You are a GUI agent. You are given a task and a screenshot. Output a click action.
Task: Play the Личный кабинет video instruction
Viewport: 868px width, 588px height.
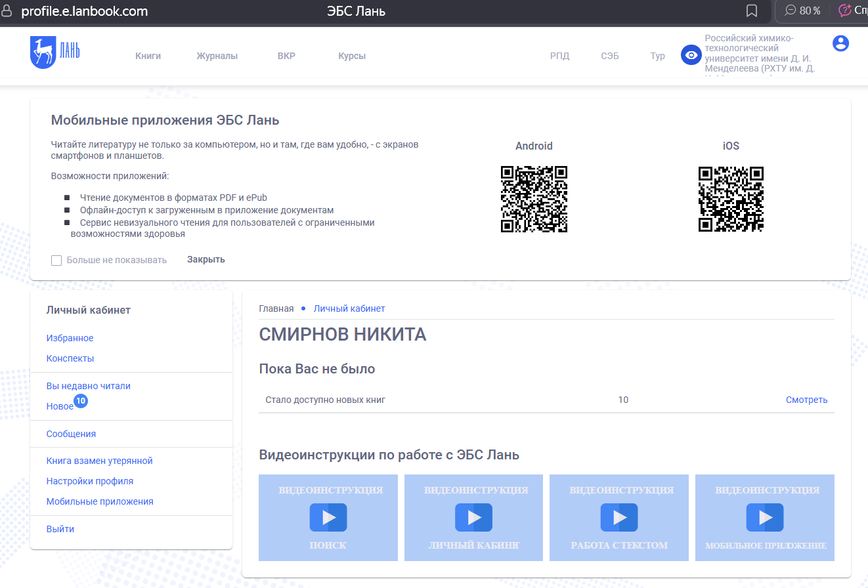473,517
